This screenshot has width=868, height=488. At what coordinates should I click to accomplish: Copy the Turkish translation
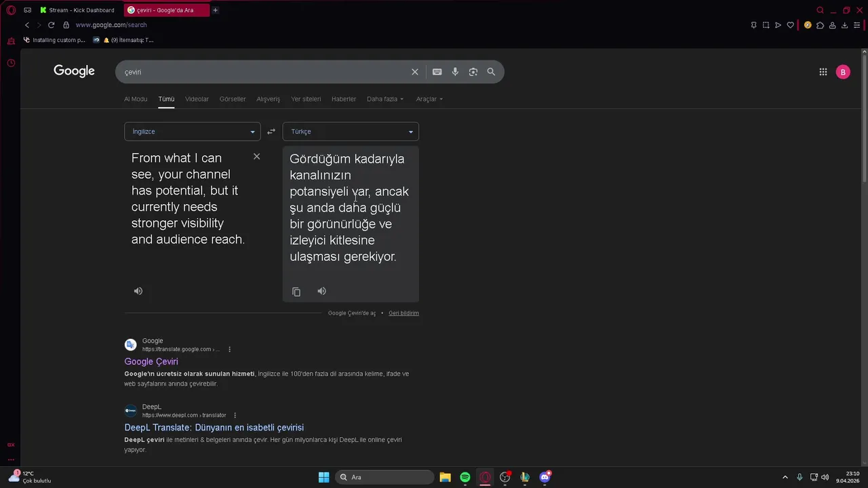(x=296, y=291)
